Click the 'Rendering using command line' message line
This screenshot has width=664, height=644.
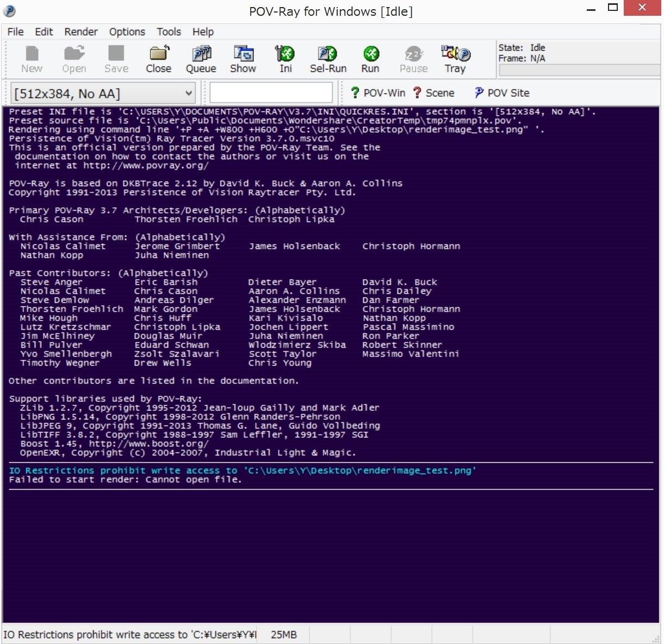[x=276, y=129]
